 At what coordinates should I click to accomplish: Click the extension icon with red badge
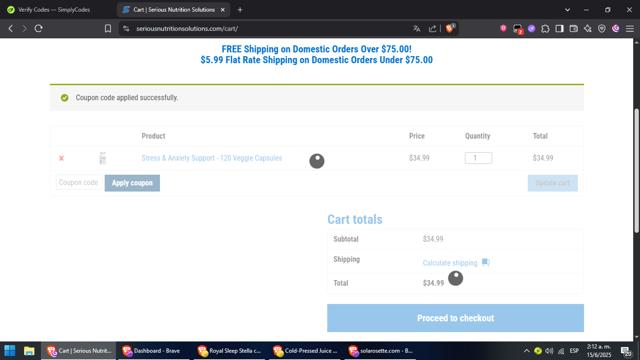pyautogui.click(x=518, y=29)
